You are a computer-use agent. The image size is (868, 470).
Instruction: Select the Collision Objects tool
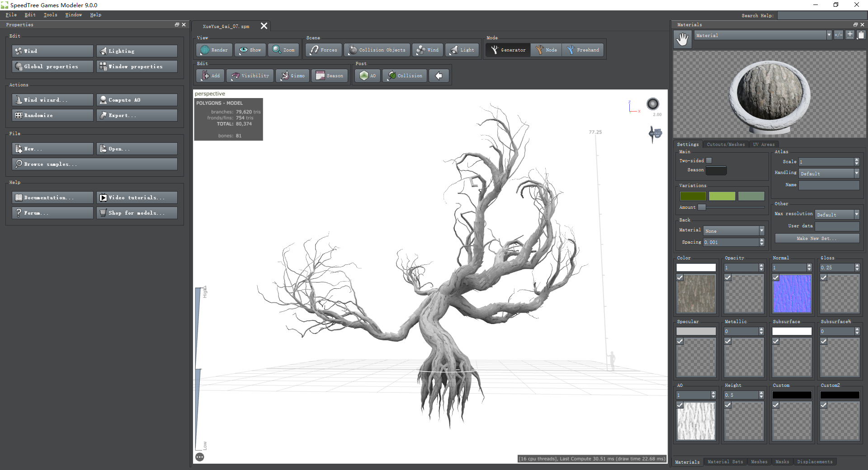377,50
